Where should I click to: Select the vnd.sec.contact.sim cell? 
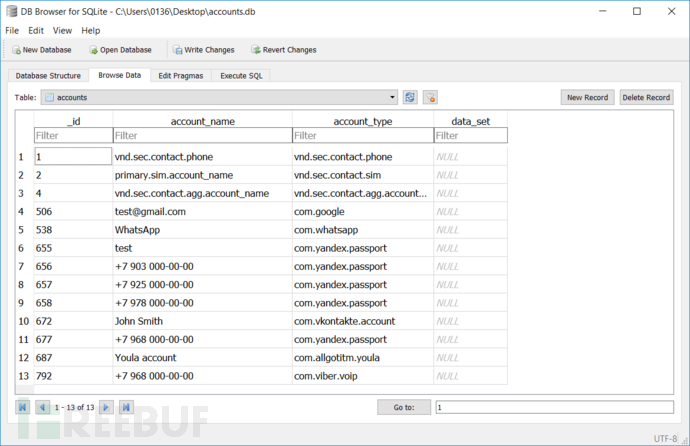[x=363, y=175]
